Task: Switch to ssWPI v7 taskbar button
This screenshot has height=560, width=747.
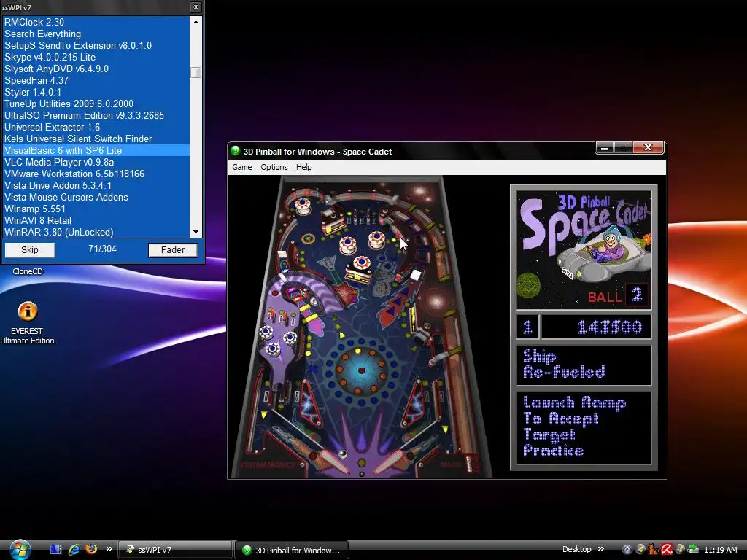Action: coord(174,550)
